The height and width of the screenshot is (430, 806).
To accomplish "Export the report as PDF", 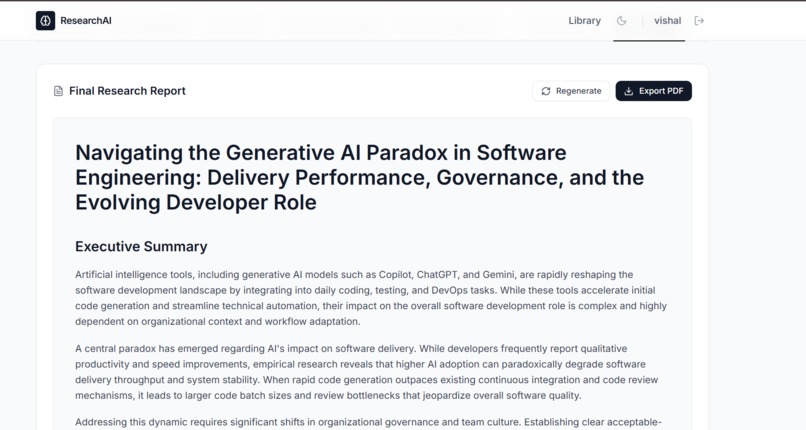I will coord(653,91).
